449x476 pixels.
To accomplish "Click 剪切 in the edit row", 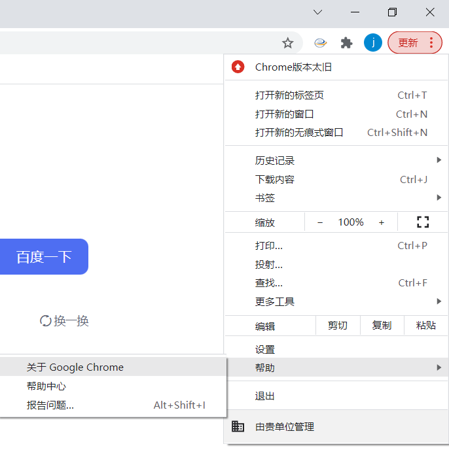I will click(x=338, y=326).
